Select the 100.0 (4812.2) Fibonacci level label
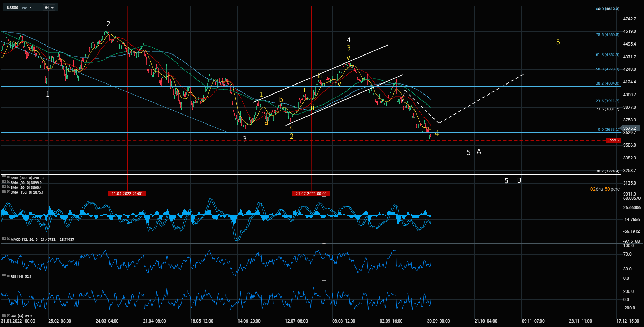Screen dimensions: 644x327 click(607, 9)
